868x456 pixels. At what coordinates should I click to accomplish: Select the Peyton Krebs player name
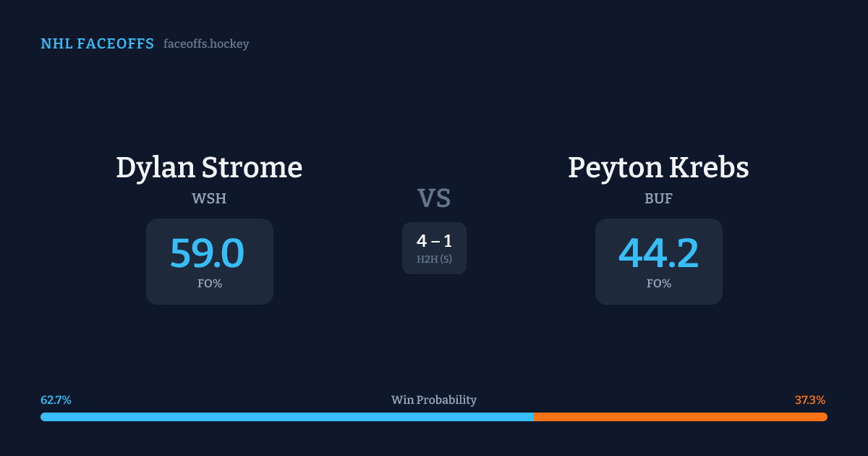point(658,168)
